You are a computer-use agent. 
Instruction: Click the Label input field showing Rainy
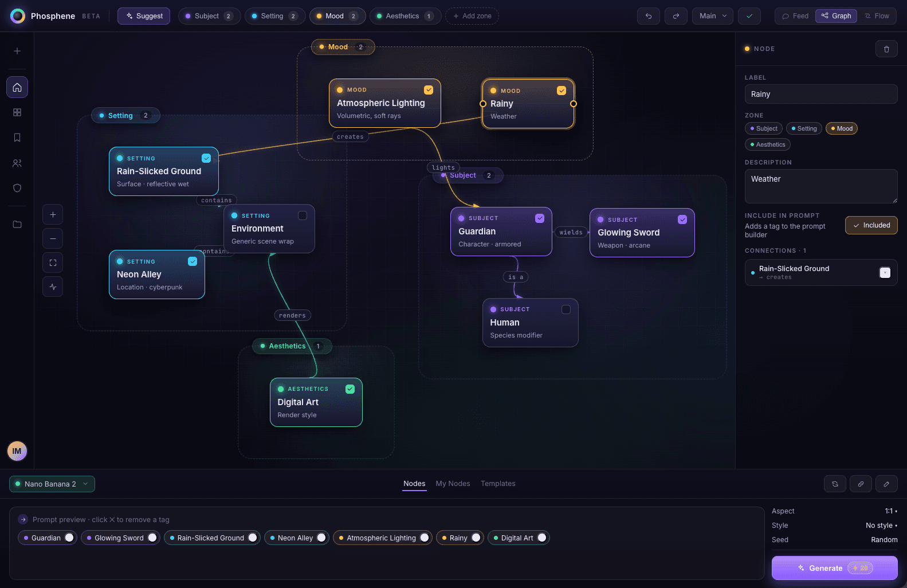[821, 94]
